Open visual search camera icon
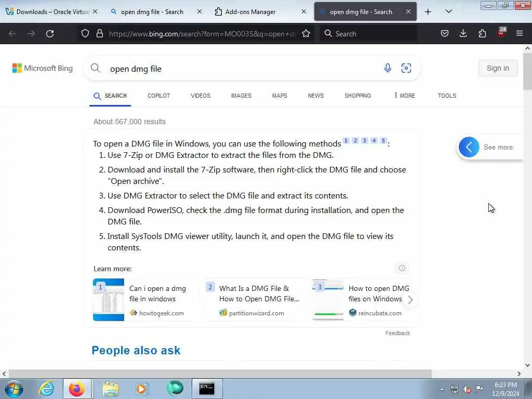 406,68
